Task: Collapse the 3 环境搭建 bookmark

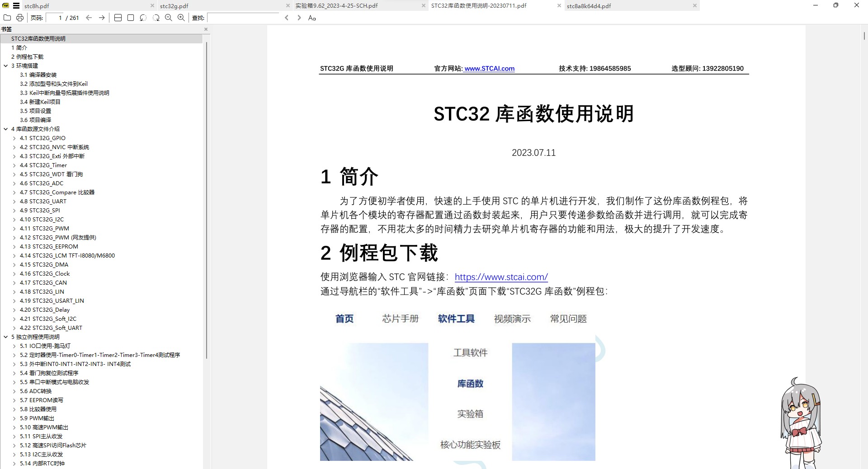Action: coord(6,66)
